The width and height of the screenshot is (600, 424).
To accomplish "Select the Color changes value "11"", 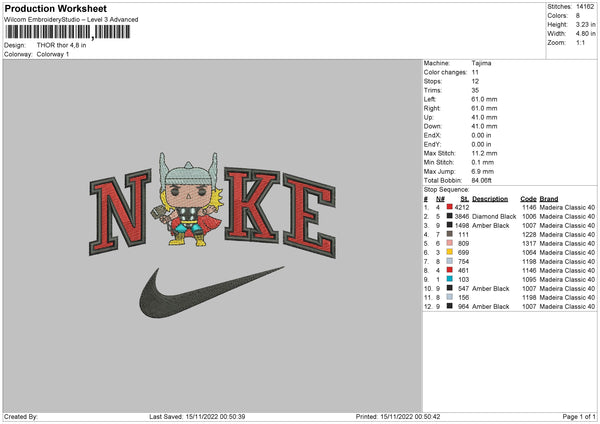I will [475, 72].
